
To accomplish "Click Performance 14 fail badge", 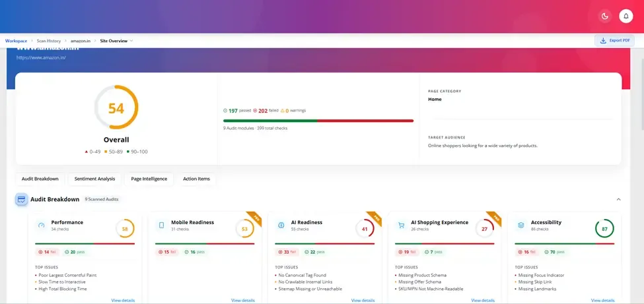I will 47,252.
